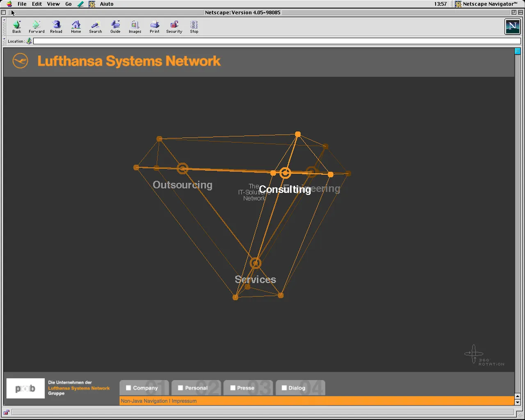Reload the current page

[56, 27]
